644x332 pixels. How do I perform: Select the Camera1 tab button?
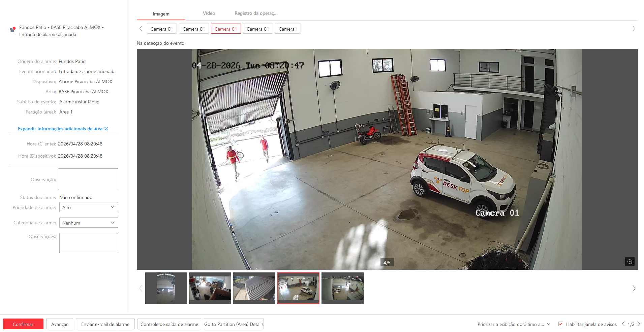coord(287,29)
